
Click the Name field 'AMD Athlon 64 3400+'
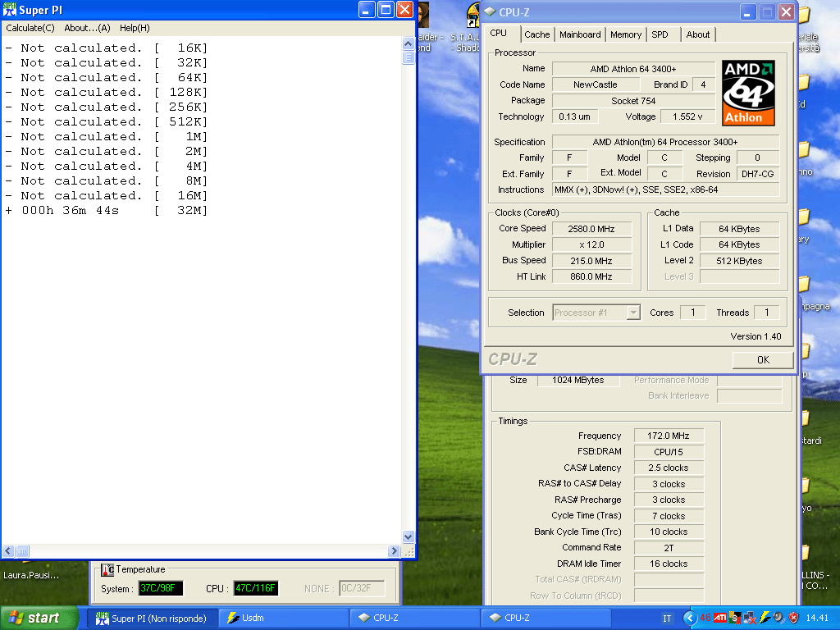tap(633, 69)
